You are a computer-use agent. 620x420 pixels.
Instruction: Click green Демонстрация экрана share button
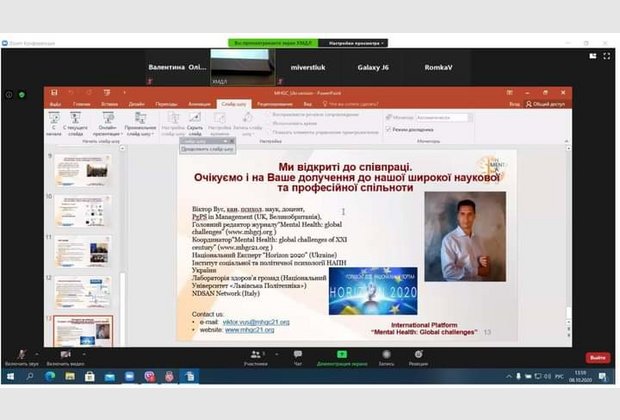click(341, 356)
